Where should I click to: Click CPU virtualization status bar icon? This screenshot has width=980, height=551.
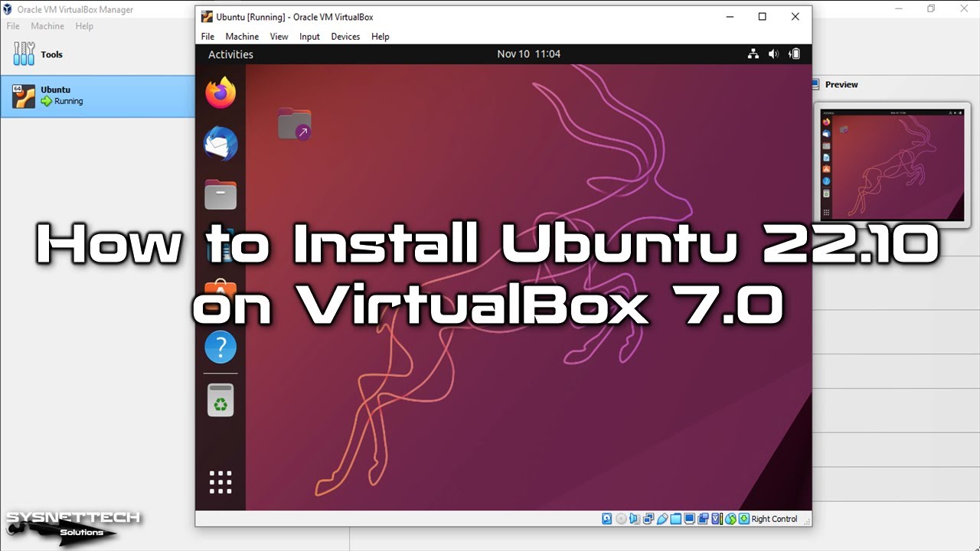point(717,519)
